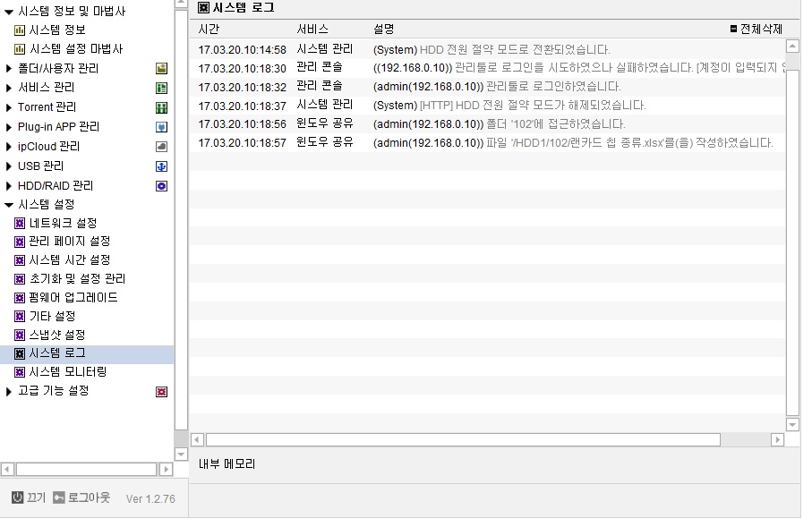The image size is (812, 527).
Task: Click icon beside 시스템 시간 설정
Action: pyautogui.click(x=20, y=260)
